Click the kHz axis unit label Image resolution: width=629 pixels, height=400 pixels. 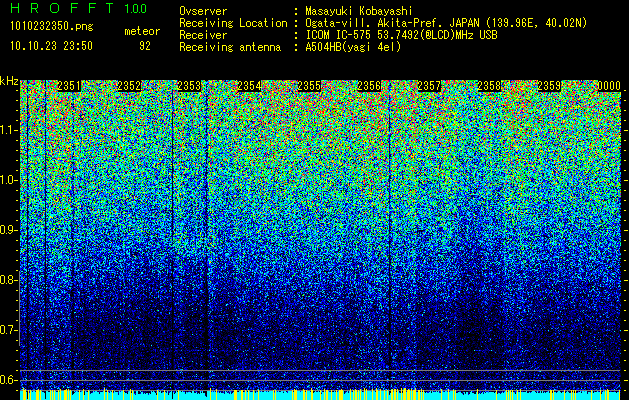tap(9, 81)
